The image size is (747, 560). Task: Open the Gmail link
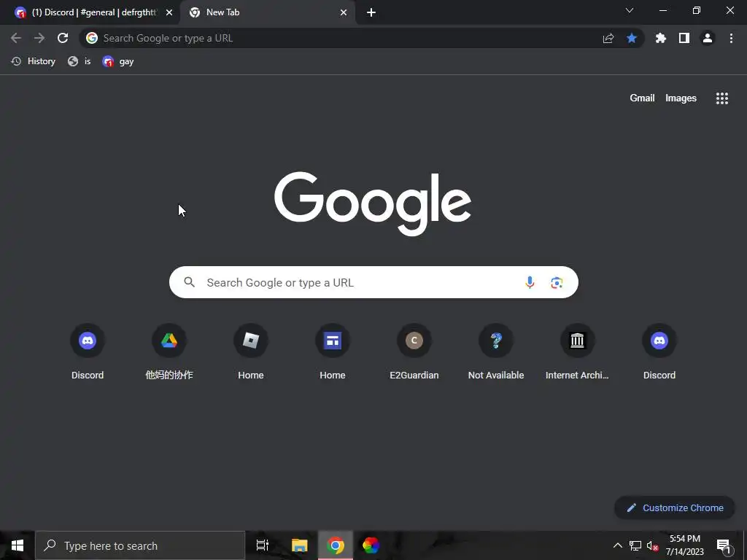[642, 98]
